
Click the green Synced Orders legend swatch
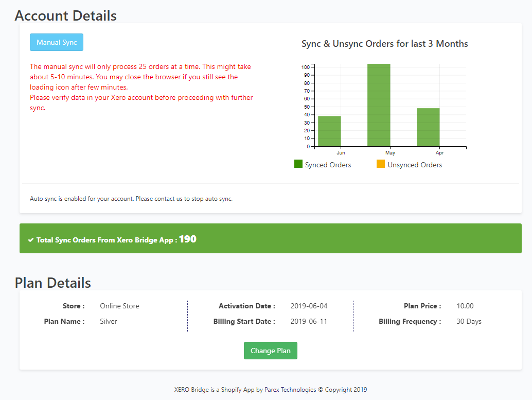298,164
